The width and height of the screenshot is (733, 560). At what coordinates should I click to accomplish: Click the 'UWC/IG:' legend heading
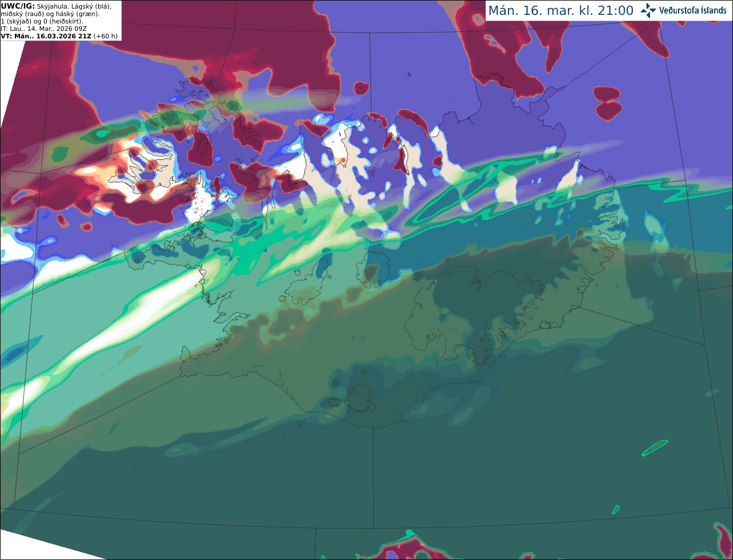[18, 6]
